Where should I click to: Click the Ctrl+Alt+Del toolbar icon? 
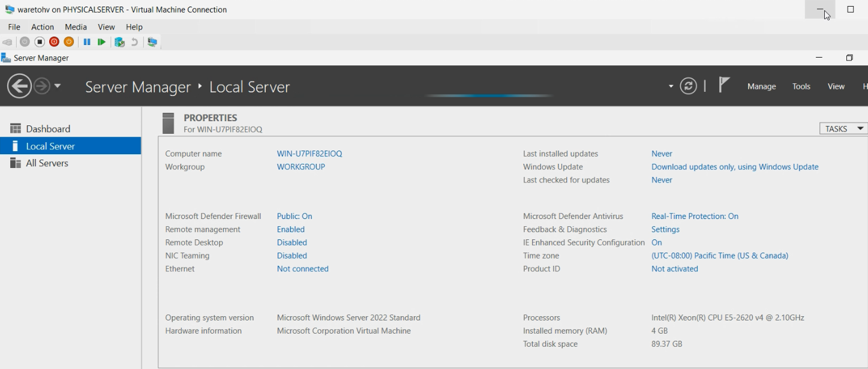coord(7,42)
